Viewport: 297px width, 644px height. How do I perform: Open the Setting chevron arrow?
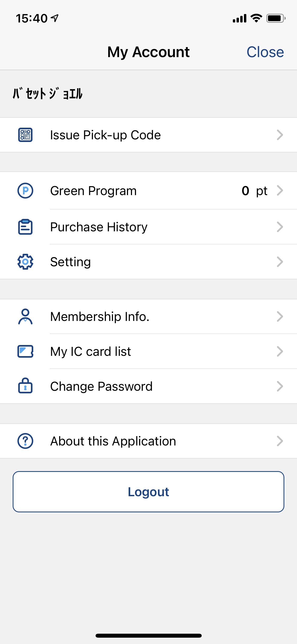point(280,262)
